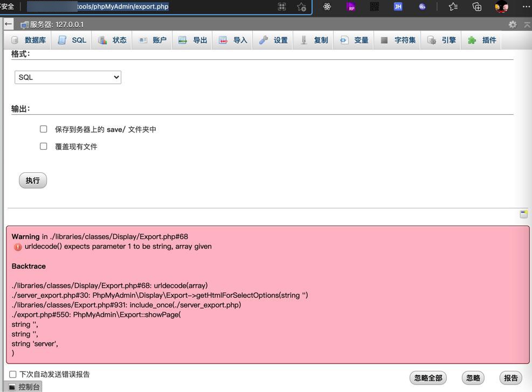Click the browser address bar URL
The height and width of the screenshot is (392, 532).
[x=122, y=6]
